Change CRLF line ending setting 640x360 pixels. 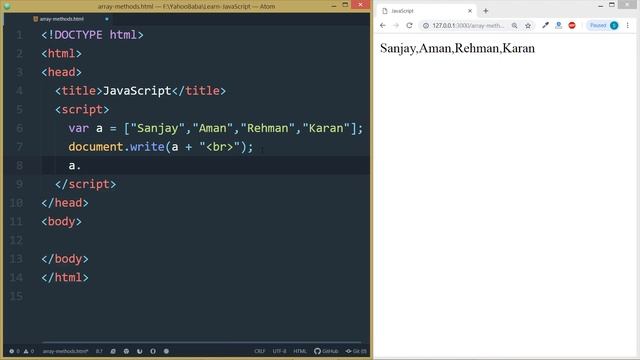coord(259,351)
